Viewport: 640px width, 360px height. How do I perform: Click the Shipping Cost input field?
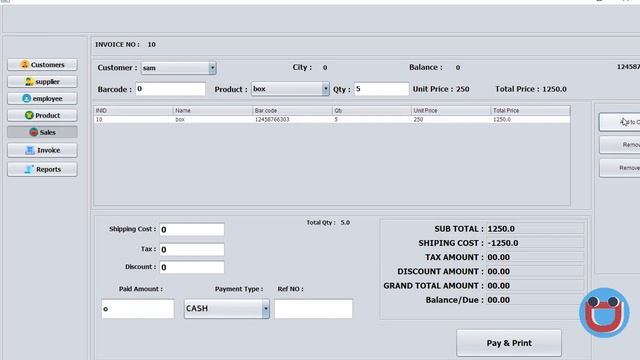pos(192,229)
